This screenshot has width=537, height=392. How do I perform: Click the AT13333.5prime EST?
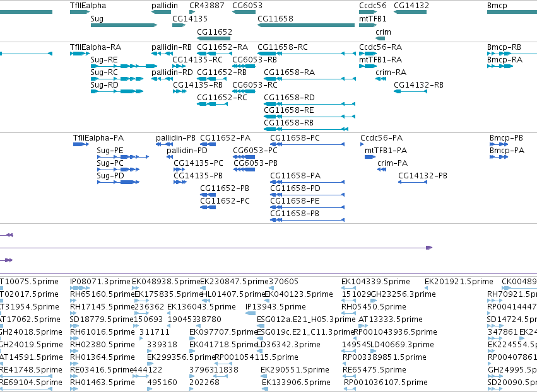tap(364, 326)
